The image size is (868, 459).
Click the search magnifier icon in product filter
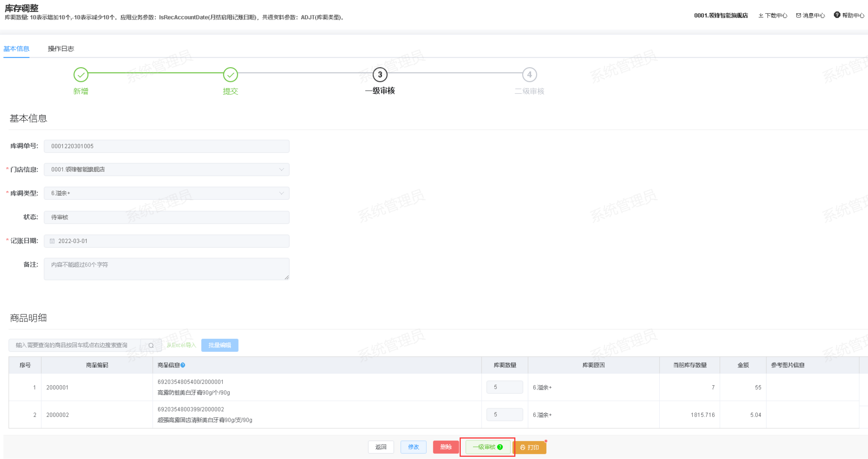(151, 346)
